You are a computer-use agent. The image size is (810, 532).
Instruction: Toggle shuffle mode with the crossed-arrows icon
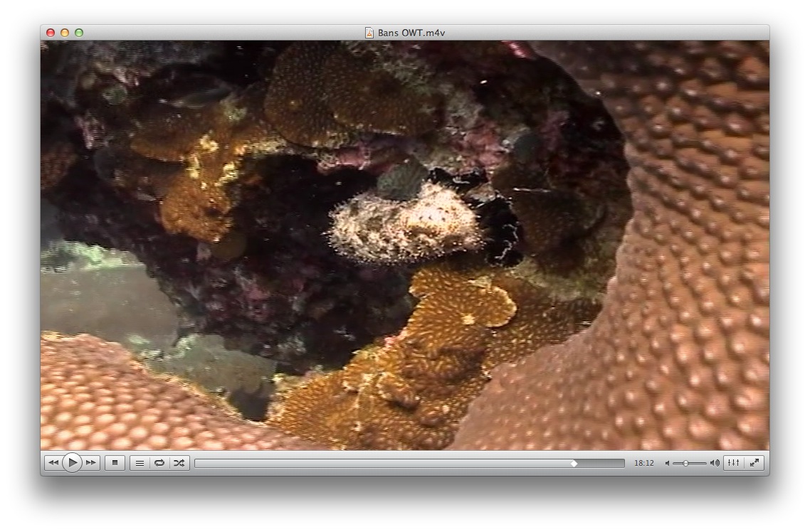(x=179, y=463)
